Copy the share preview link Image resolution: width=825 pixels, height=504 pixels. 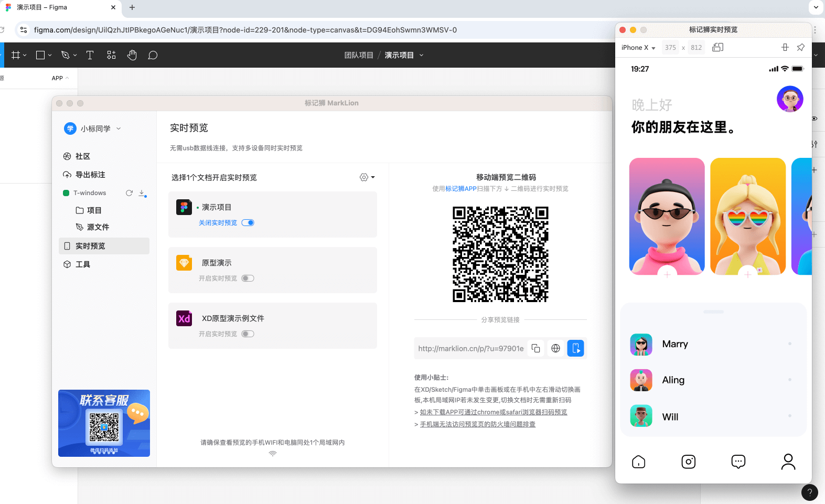coord(535,348)
